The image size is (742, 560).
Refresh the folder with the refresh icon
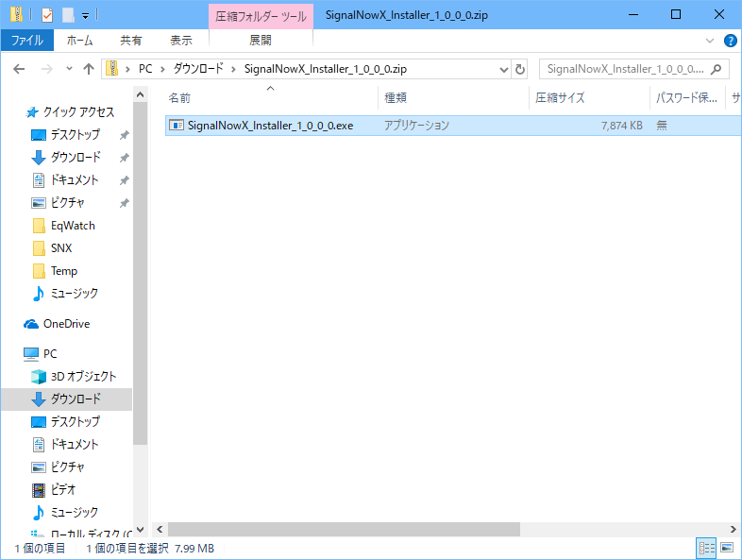click(x=520, y=69)
